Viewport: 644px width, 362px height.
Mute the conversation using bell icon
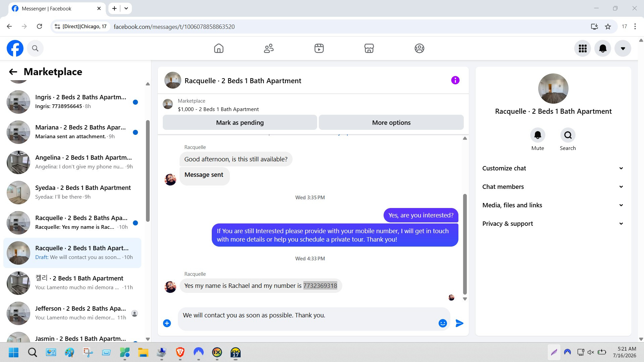pyautogui.click(x=538, y=135)
